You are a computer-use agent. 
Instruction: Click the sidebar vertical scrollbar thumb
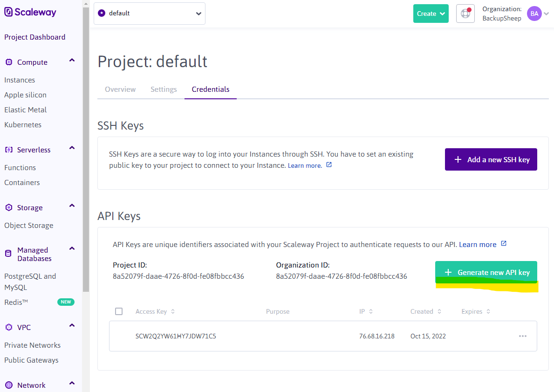tap(86, 150)
